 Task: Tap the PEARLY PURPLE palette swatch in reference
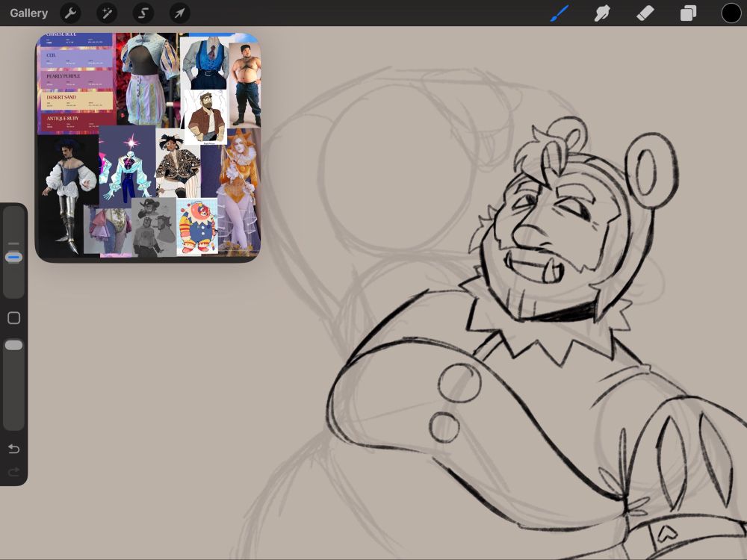(77, 80)
